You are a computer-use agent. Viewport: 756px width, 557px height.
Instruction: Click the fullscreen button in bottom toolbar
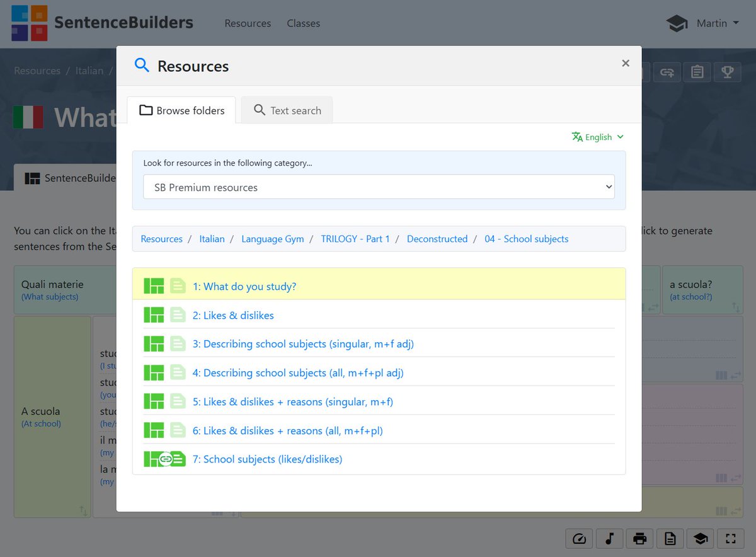(730, 538)
